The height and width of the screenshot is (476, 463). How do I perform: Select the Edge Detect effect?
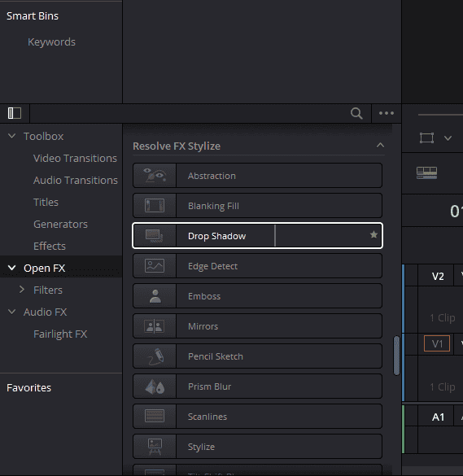(257, 265)
